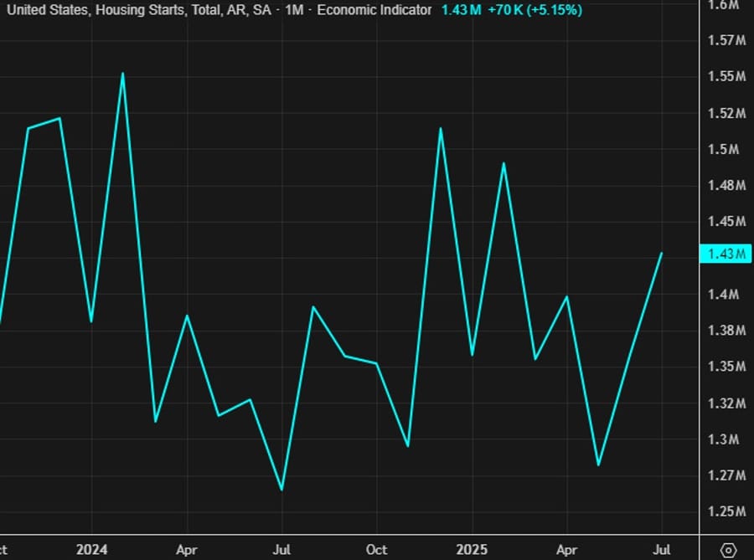Screen dimensions: 754x560
Task: Click the Oct label on the time axis
Action: click(376, 550)
